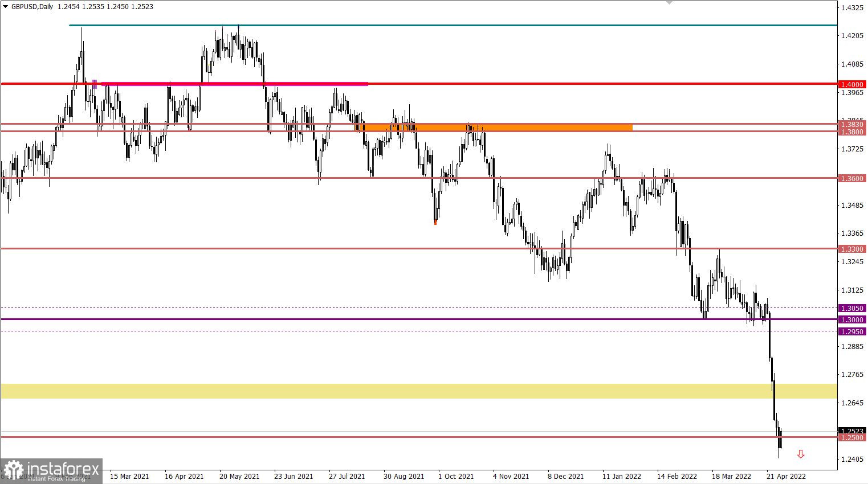The height and width of the screenshot is (484, 868).
Task: Click the 14 Feb 2022 date label
Action: 677,476
